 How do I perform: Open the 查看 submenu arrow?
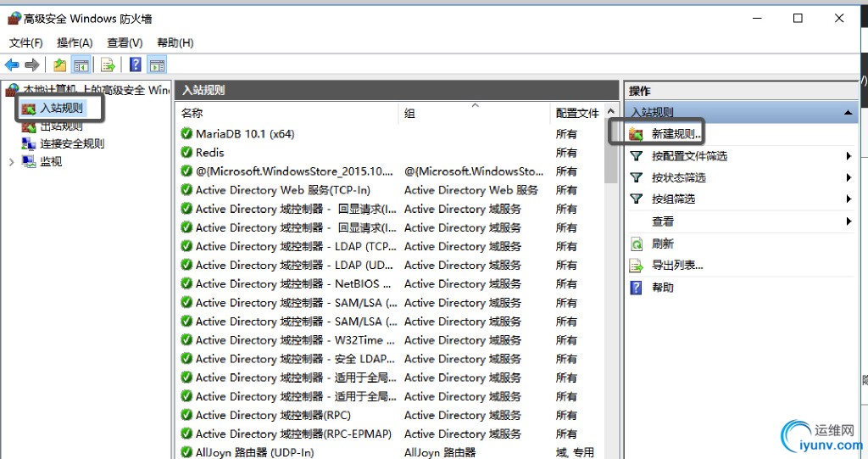848,221
